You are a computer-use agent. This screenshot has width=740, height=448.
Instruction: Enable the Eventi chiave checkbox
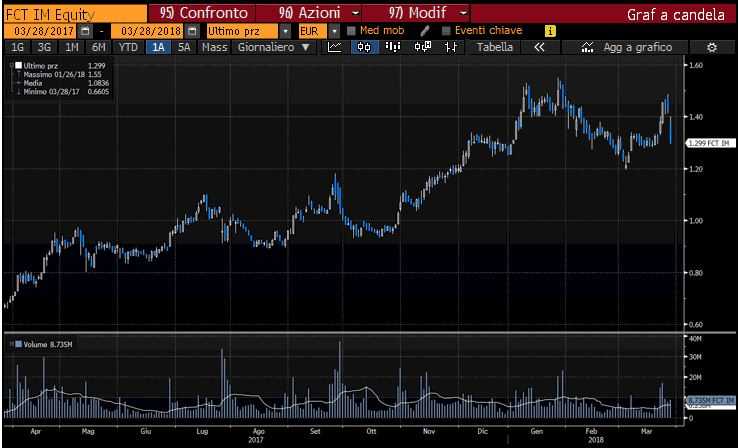[x=446, y=31]
